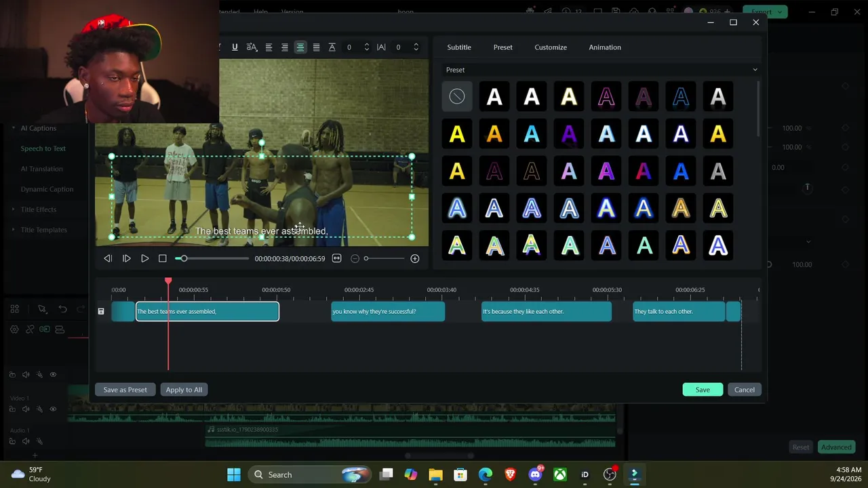Open the Customize tab
868x488 pixels.
(x=551, y=47)
